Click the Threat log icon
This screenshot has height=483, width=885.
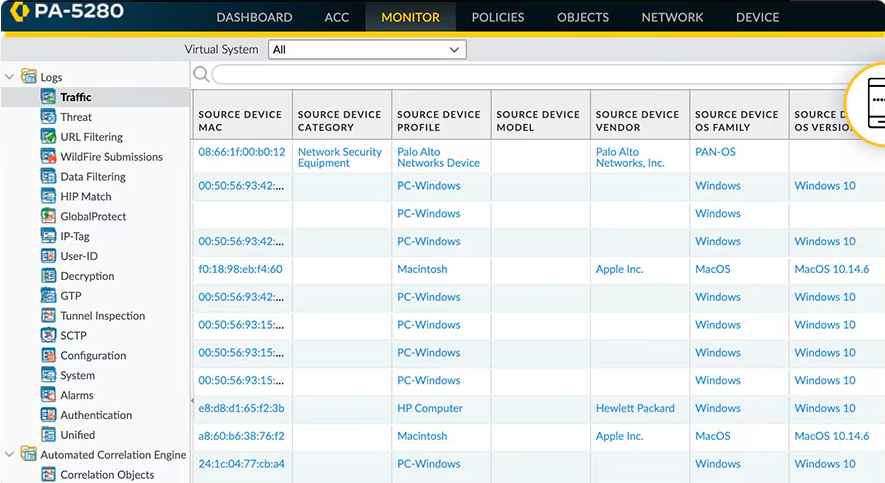pyautogui.click(x=49, y=116)
